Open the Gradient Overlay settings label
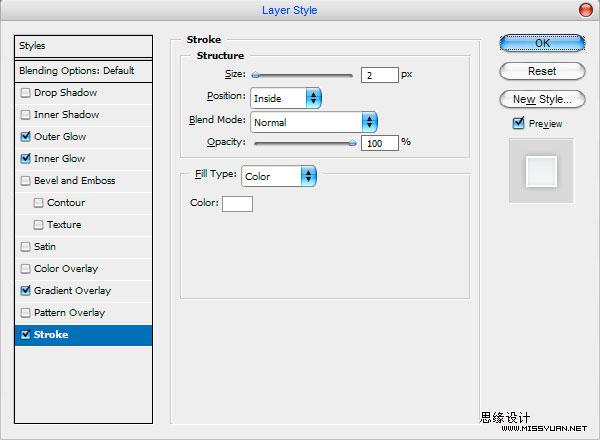 click(72, 291)
